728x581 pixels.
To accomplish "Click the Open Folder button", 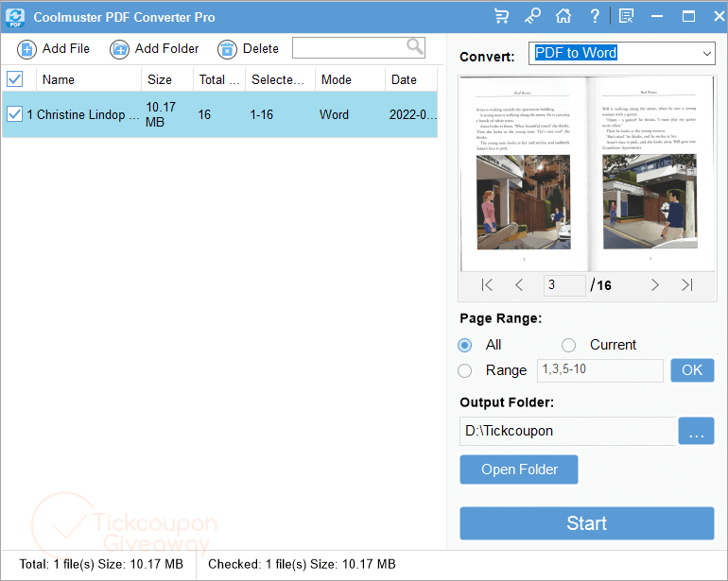I will click(519, 470).
